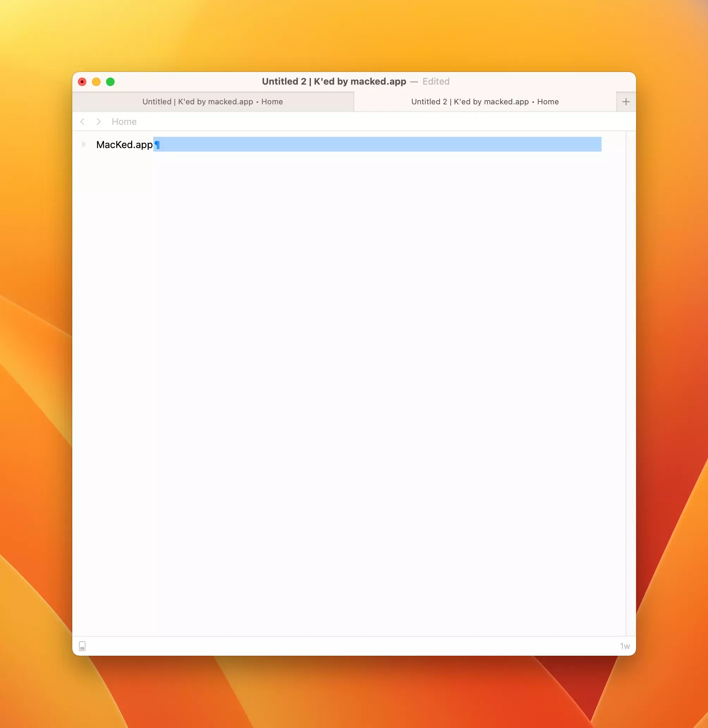Click the forward navigation chevron
The image size is (708, 728).
(x=99, y=122)
